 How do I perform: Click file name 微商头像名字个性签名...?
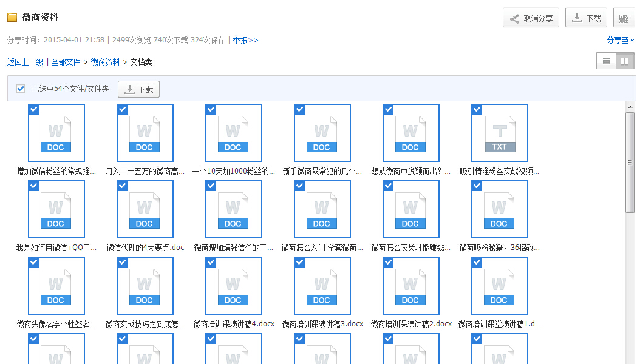(x=56, y=324)
